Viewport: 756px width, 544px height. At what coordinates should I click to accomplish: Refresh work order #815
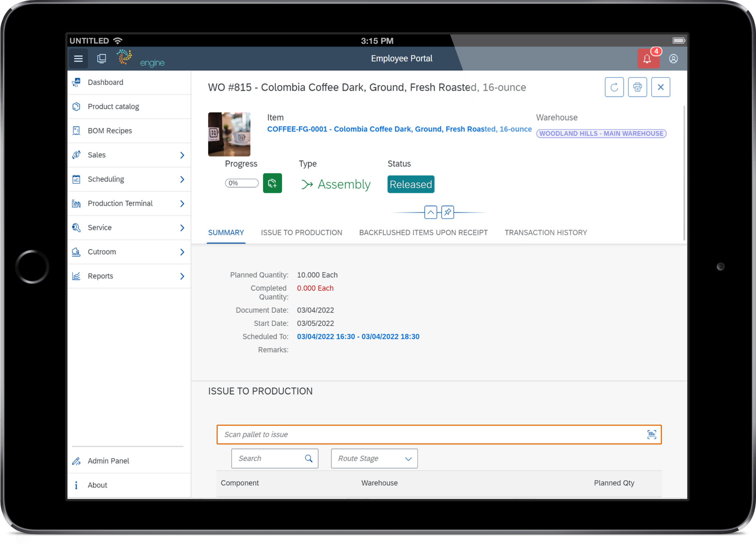click(614, 87)
